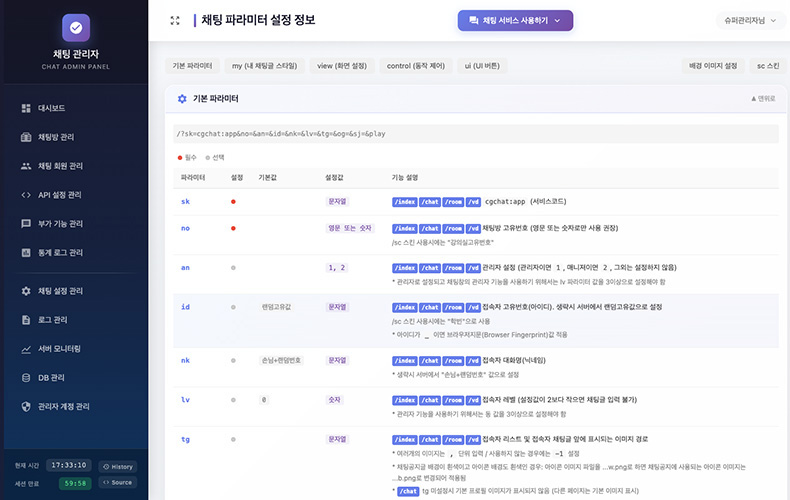
Task: Click the gear icon beside 채팅 설정 관리
Action: tap(26, 291)
